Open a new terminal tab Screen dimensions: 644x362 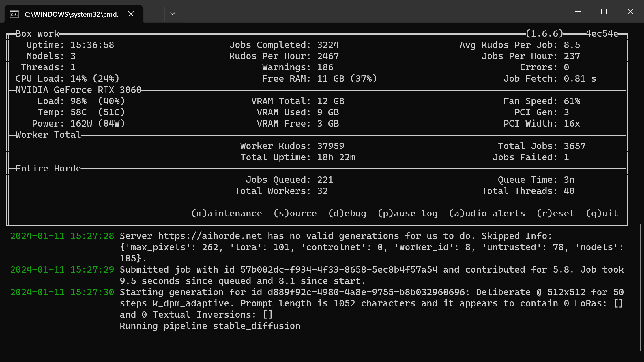click(156, 14)
